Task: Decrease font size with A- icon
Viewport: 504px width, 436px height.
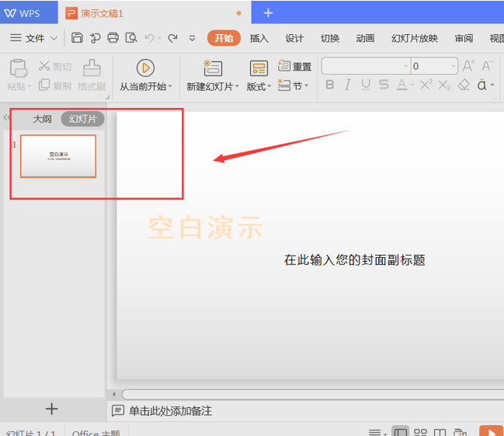Action: [x=487, y=66]
